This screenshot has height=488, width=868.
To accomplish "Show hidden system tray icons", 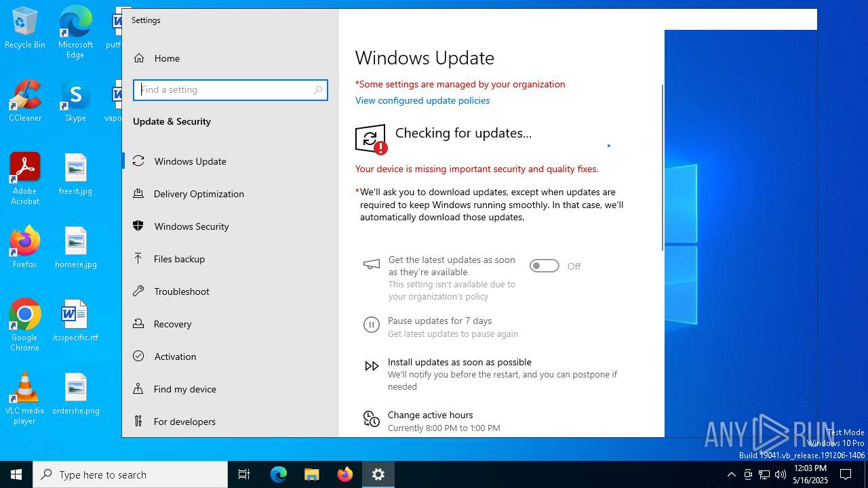I will pos(731,474).
